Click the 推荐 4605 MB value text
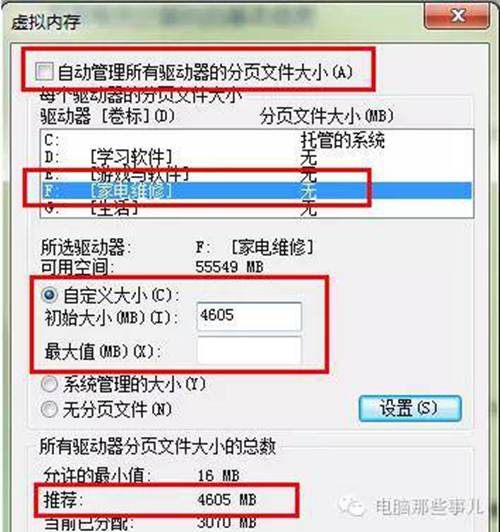The height and width of the screenshot is (532, 500). click(x=227, y=500)
